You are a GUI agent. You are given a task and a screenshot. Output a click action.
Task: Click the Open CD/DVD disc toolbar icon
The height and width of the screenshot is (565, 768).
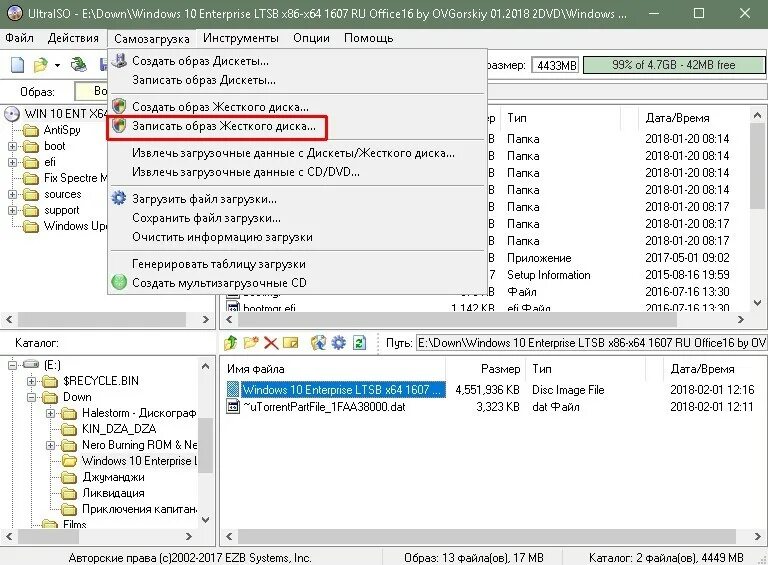78,65
